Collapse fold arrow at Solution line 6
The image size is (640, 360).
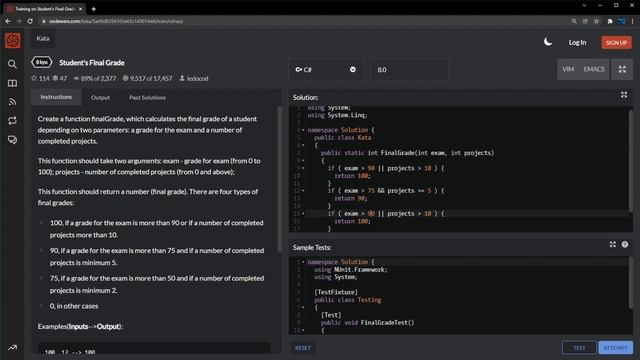(303, 145)
